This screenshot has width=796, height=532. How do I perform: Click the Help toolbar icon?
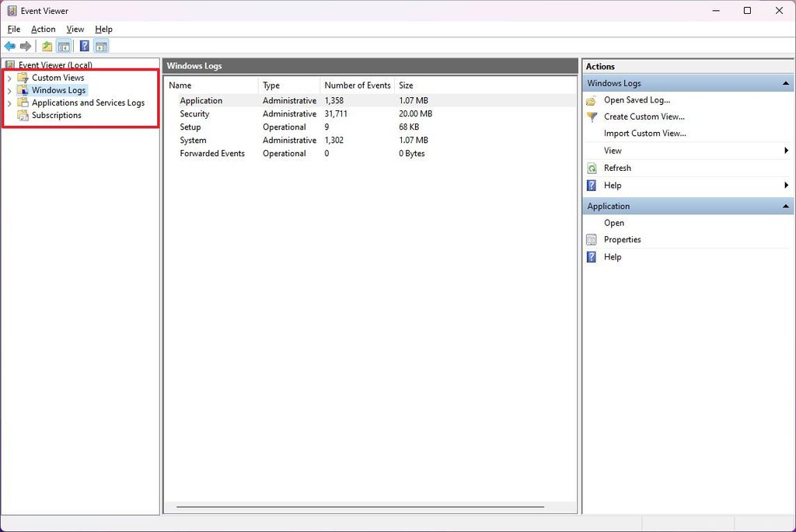[x=83, y=46]
